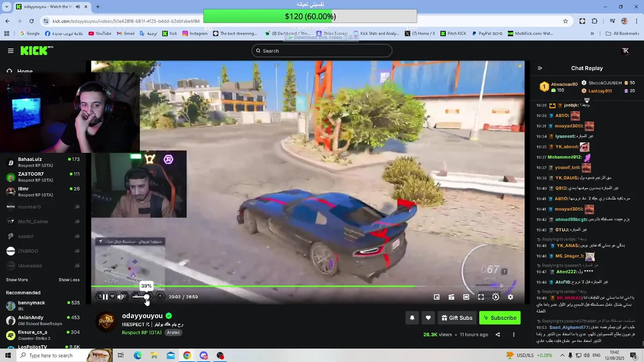This screenshot has width=644, height=362.
Task: Open offline channel iTsBROO
Action: 43,251
